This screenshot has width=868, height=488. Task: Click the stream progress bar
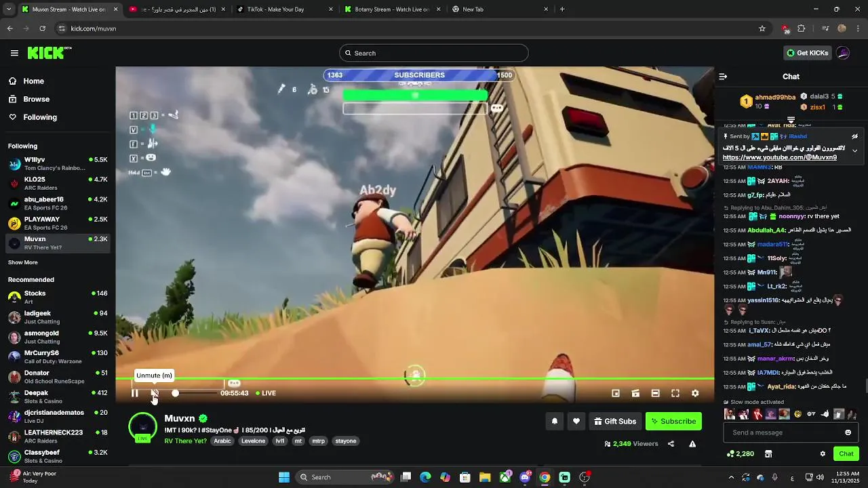(x=414, y=379)
